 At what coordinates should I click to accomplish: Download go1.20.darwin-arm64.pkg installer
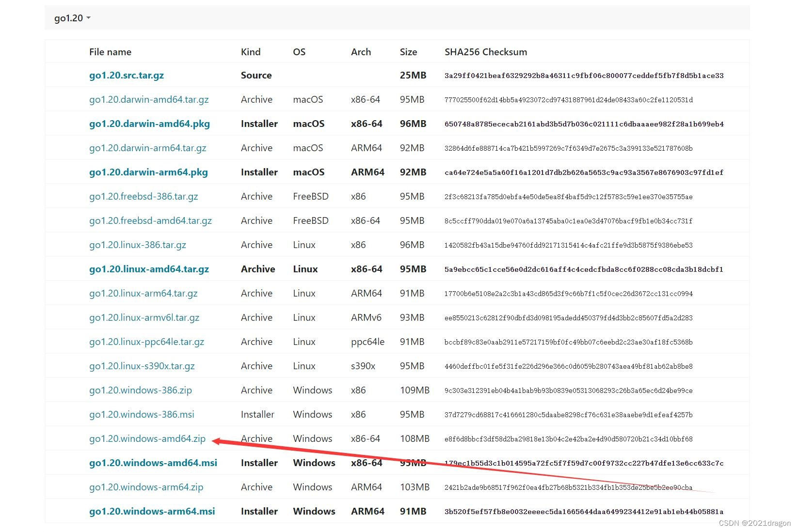148,172
